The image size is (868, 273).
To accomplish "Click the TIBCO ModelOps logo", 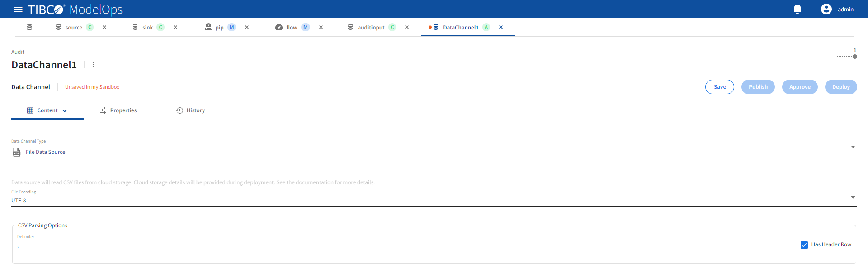I will 75,10.
